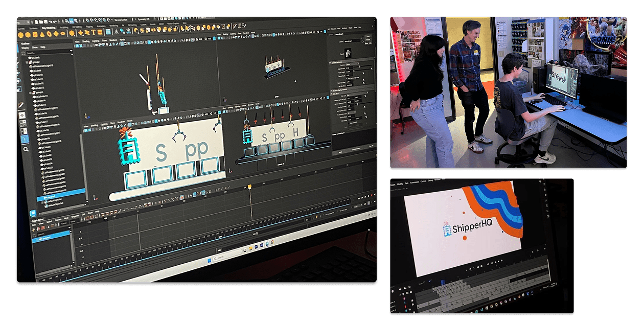Open the Outliner's Display menu
644x323 pixels.
pos(25,48)
